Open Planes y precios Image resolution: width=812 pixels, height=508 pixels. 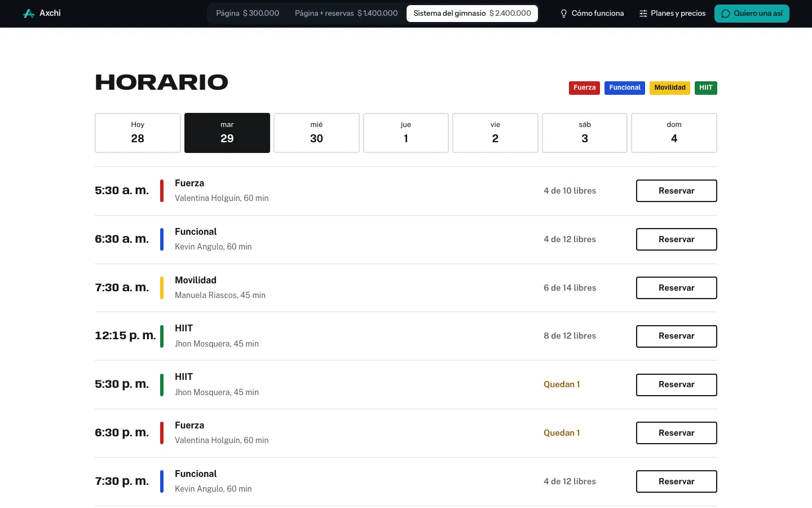pos(672,14)
